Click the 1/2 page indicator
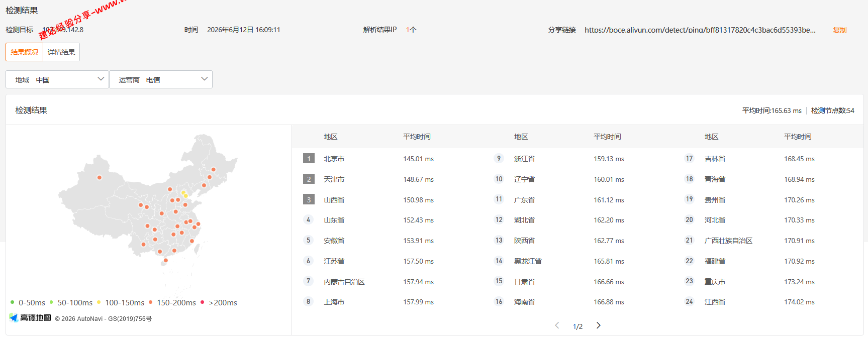 pyautogui.click(x=577, y=326)
